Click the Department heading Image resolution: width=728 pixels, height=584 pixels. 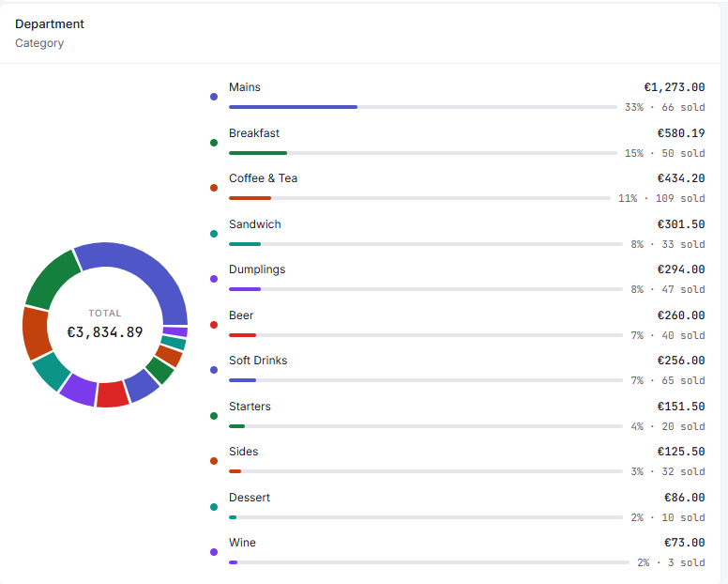50,24
